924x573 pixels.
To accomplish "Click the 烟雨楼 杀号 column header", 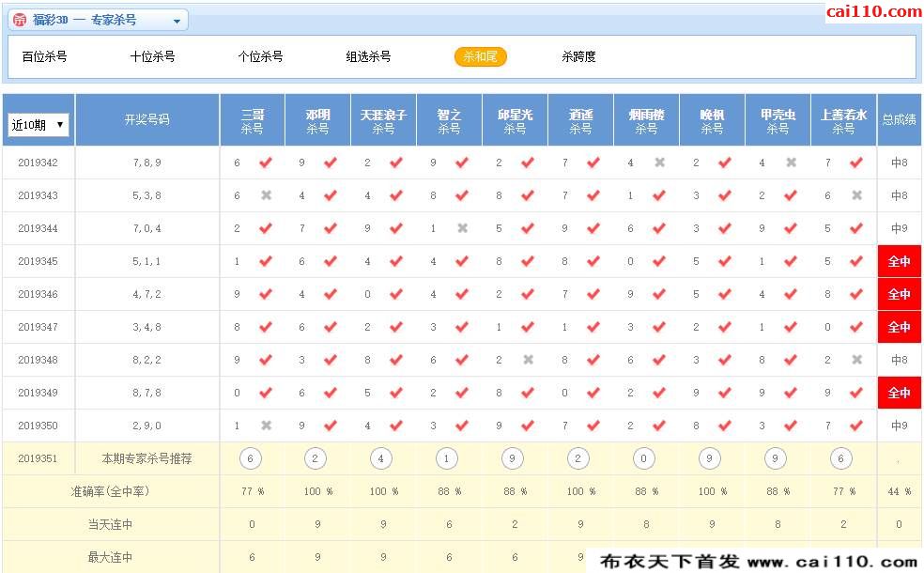I will click(646, 120).
